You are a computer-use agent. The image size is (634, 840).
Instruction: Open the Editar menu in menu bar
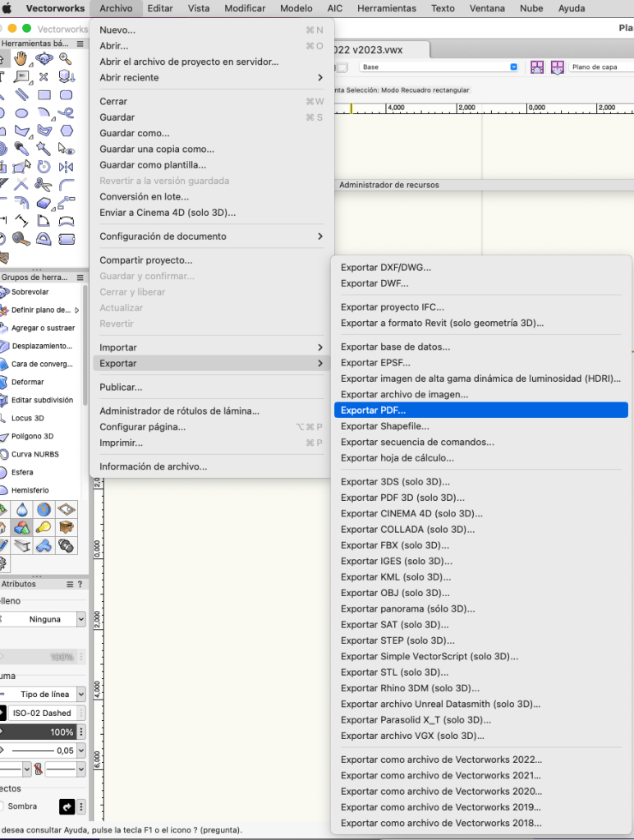(159, 8)
